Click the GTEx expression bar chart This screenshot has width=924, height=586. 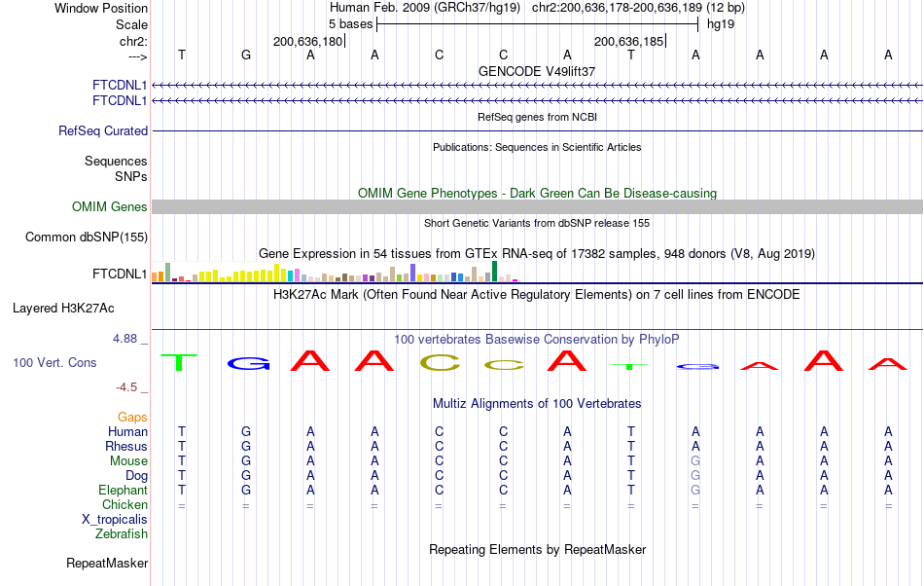pyautogui.click(x=335, y=272)
